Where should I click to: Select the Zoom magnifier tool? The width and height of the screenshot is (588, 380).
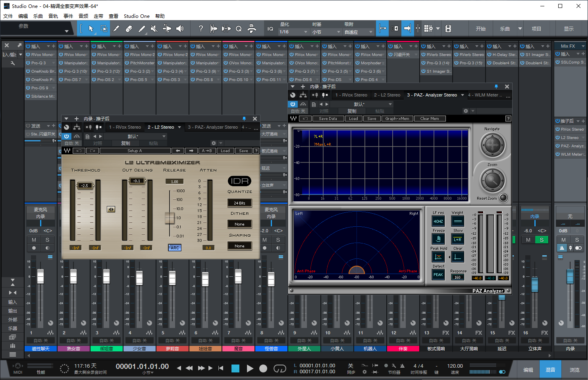tap(239, 28)
